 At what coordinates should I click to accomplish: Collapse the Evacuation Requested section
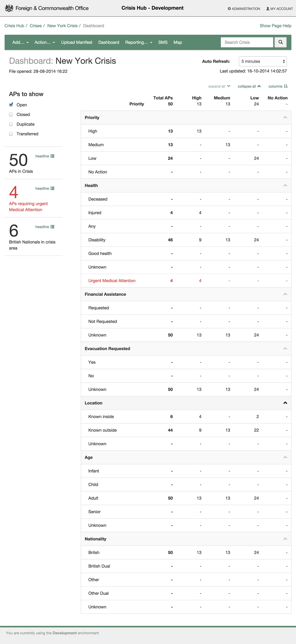point(285,349)
